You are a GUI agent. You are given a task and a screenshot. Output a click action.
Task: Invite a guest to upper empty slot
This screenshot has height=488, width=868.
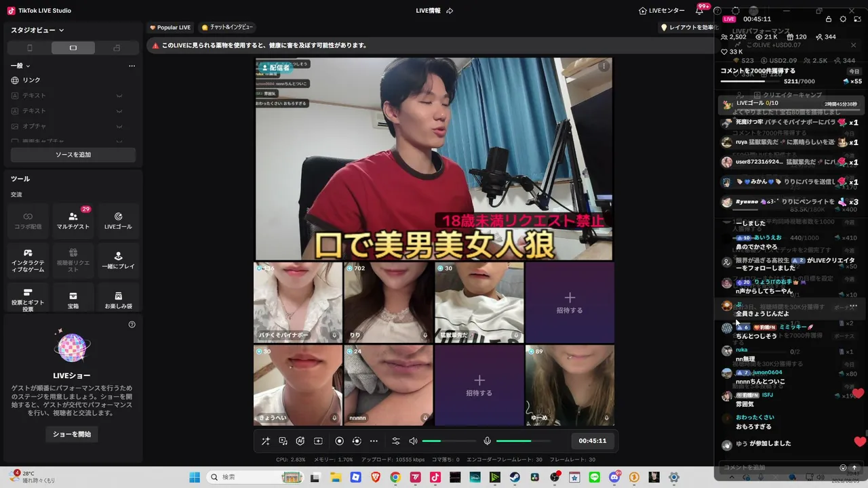point(570,302)
